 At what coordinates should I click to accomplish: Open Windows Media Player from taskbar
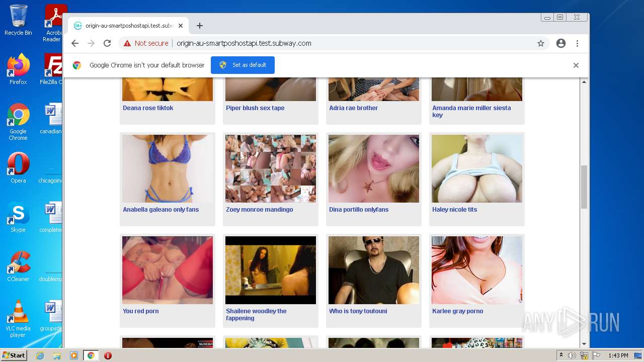pyautogui.click(x=73, y=355)
